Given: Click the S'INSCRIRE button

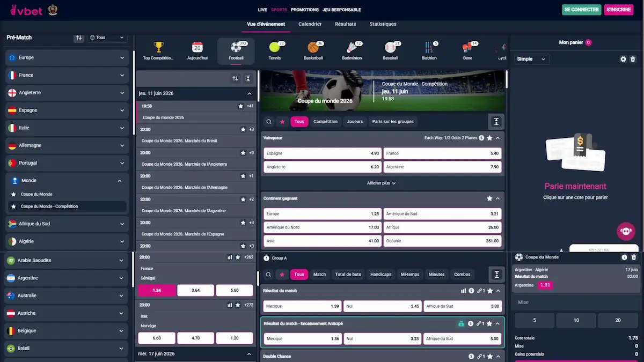Looking at the screenshot, I should pyautogui.click(x=619, y=10).
